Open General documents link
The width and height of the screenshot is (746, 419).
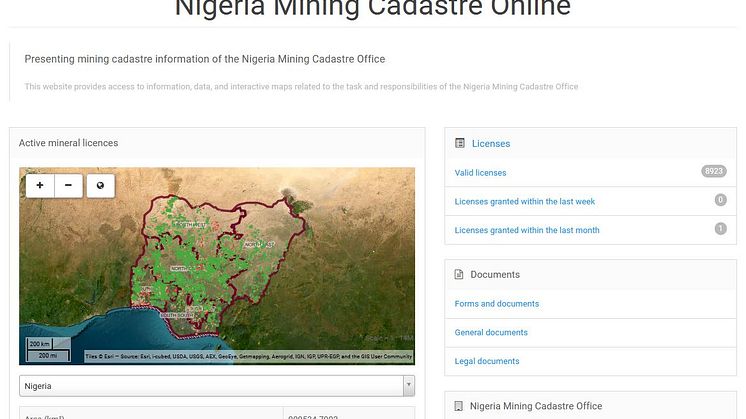[x=491, y=332]
